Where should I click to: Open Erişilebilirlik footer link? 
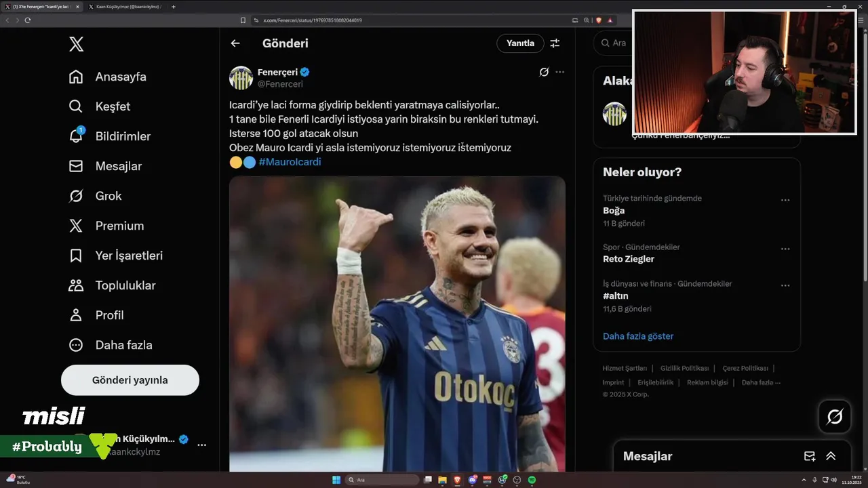(x=656, y=382)
